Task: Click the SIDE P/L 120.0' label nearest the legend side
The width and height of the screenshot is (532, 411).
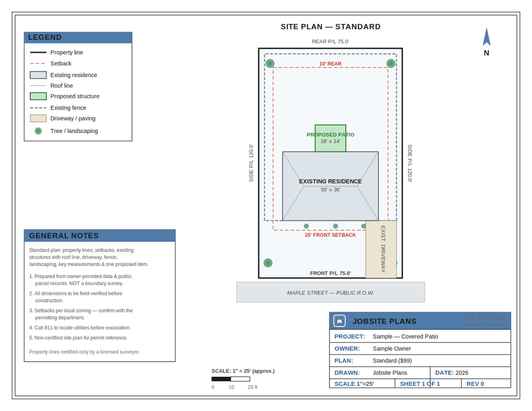Action: pos(251,163)
